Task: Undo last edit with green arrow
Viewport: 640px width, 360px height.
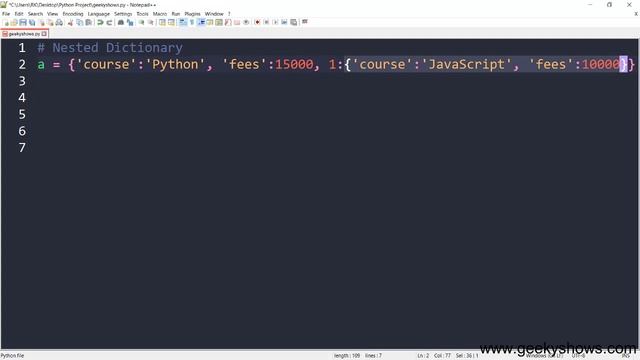Action: (100, 22)
